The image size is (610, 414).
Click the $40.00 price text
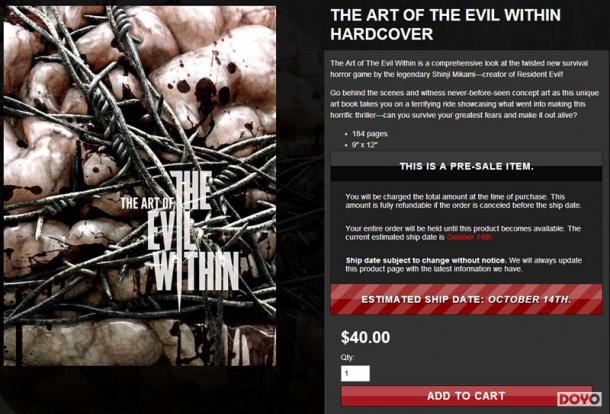click(366, 337)
